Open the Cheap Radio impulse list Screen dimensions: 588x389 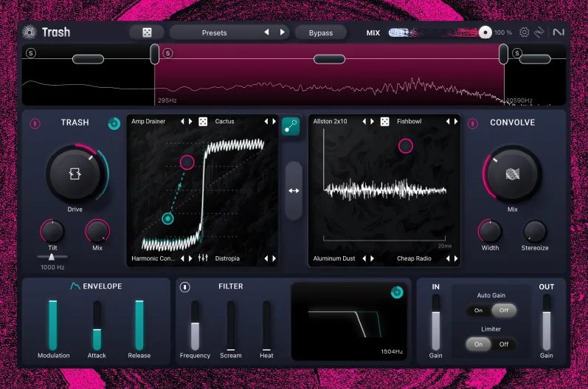pos(414,258)
